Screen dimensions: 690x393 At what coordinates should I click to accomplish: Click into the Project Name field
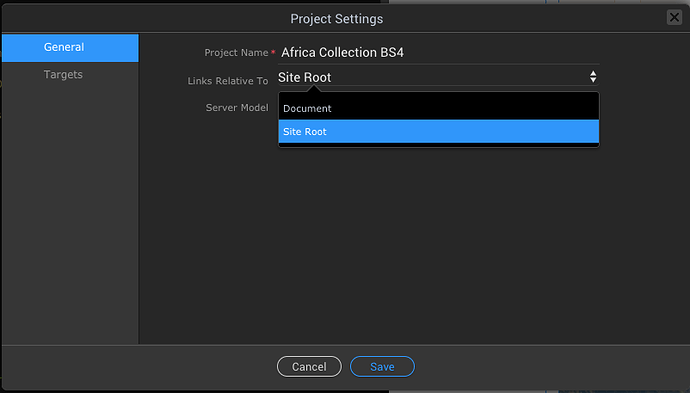tap(439, 53)
